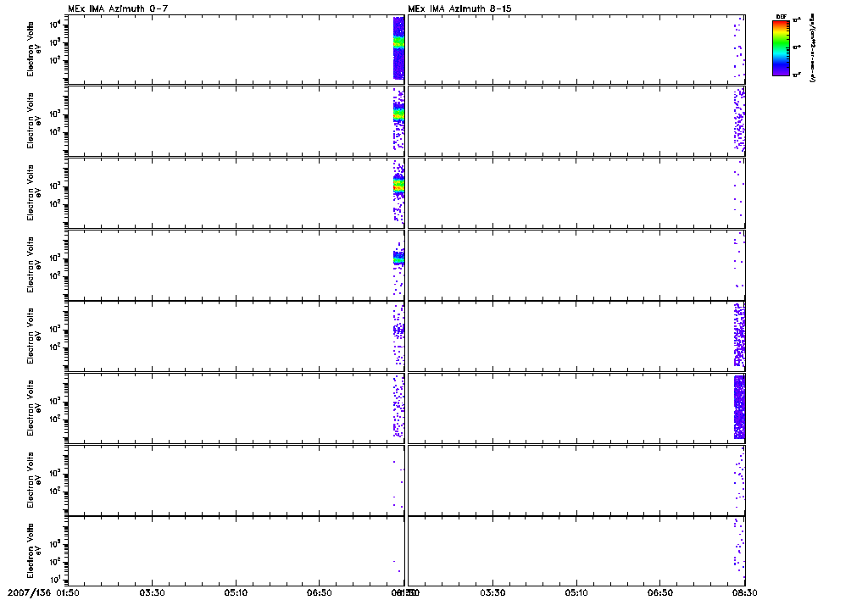Click '03:30' tick under the Azimuth 0-7 column
868x600 pixels.
pyautogui.click(x=152, y=593)
